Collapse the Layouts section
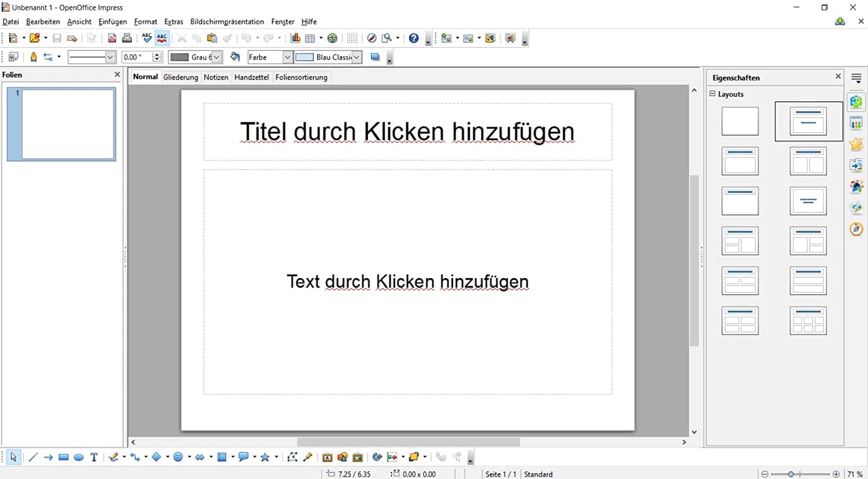The width and height of the screenshot is (868, 479). (x=713, y=94)
